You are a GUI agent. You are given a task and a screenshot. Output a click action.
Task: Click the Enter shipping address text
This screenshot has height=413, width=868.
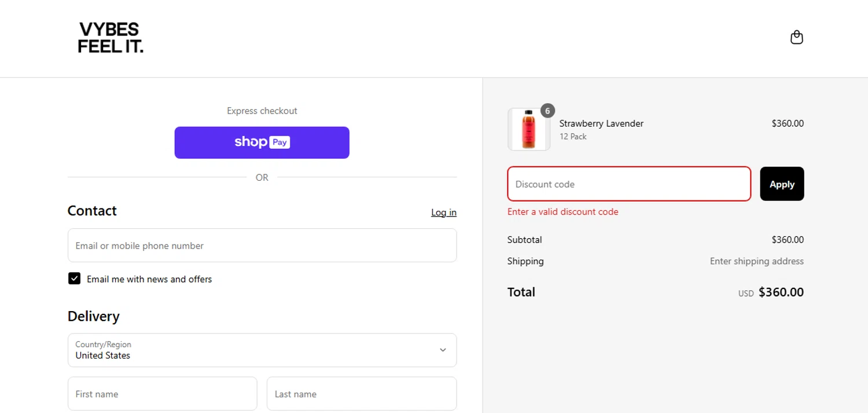756,261
